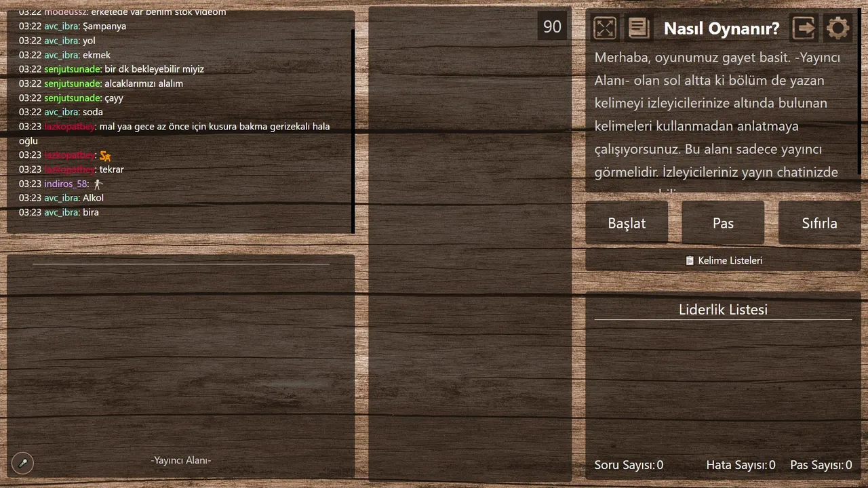
Task: Click the message "bir dk bekleyebilir miyiz"
Action: pos(155,69)
